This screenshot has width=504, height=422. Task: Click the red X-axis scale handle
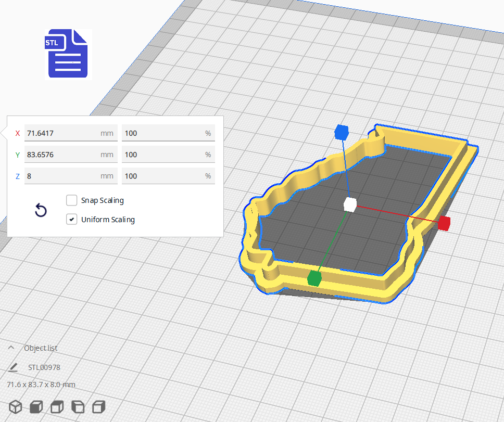444,223
